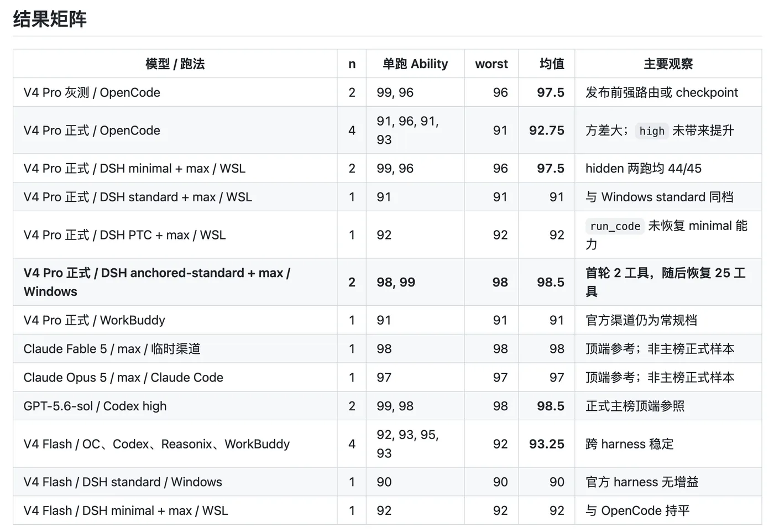Viewport: 774px width, 532px height.
Task: Select "V4 Pro 正式 / DSH PTC + max / WSL"
Action: pyautogui.click(x=125, y=235)
